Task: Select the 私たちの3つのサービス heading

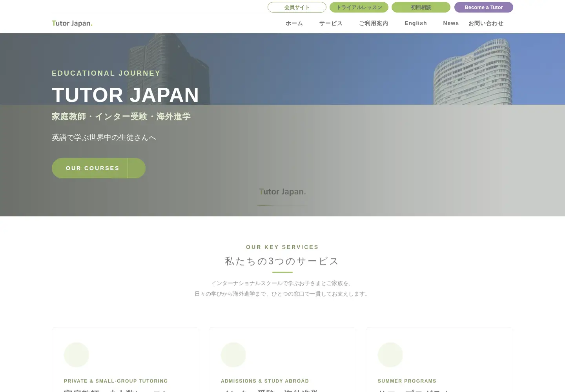Action: pos(282,261)
